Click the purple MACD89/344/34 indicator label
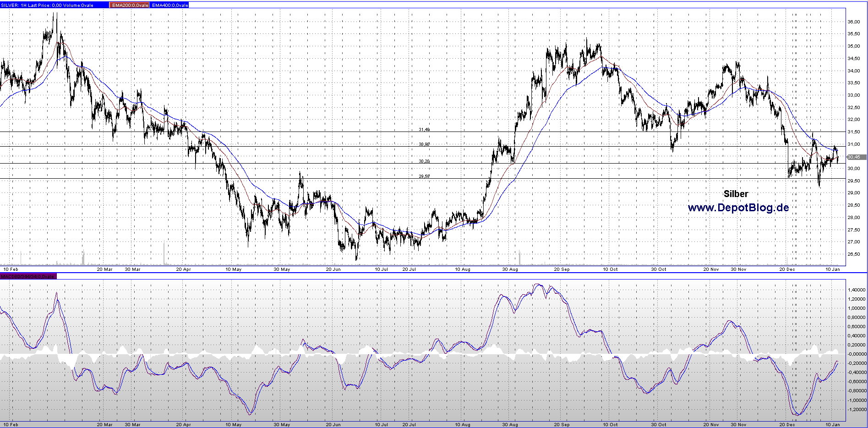The image size is (868, 428). coord(28,276)
